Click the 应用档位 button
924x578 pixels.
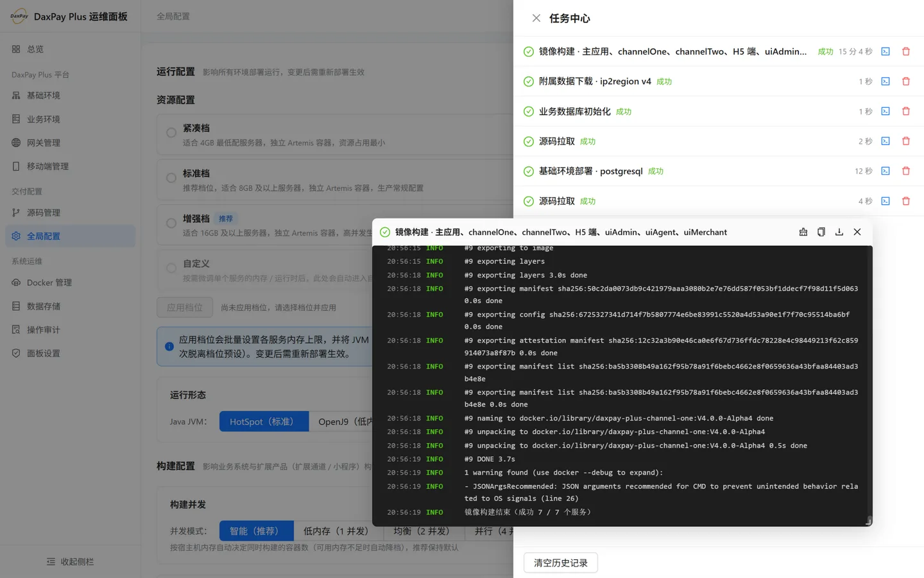[x=185, y=307]
